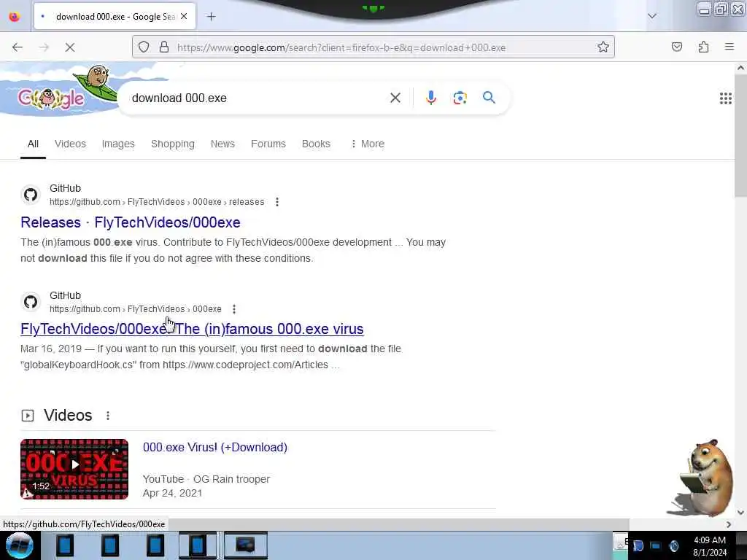This screenshot has width=747, height=560.
Task: Open 'Releases · FlyTechVideos/000exe' link
Action: pyautogui.click(x=130, y=222)
